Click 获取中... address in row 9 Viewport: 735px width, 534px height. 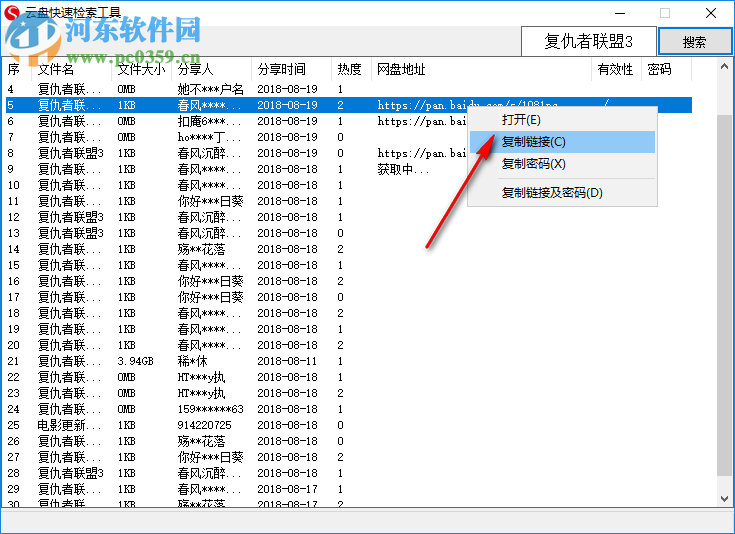point(403,169)
